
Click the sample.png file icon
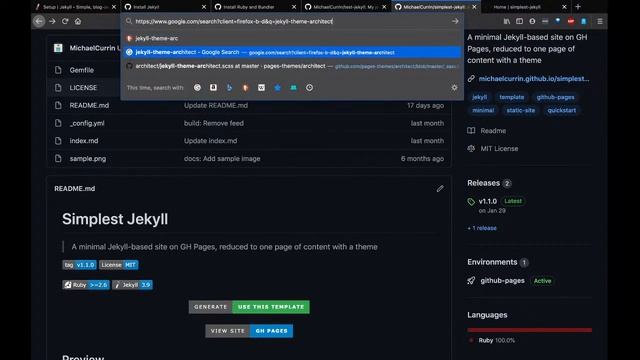pos(58,158)
